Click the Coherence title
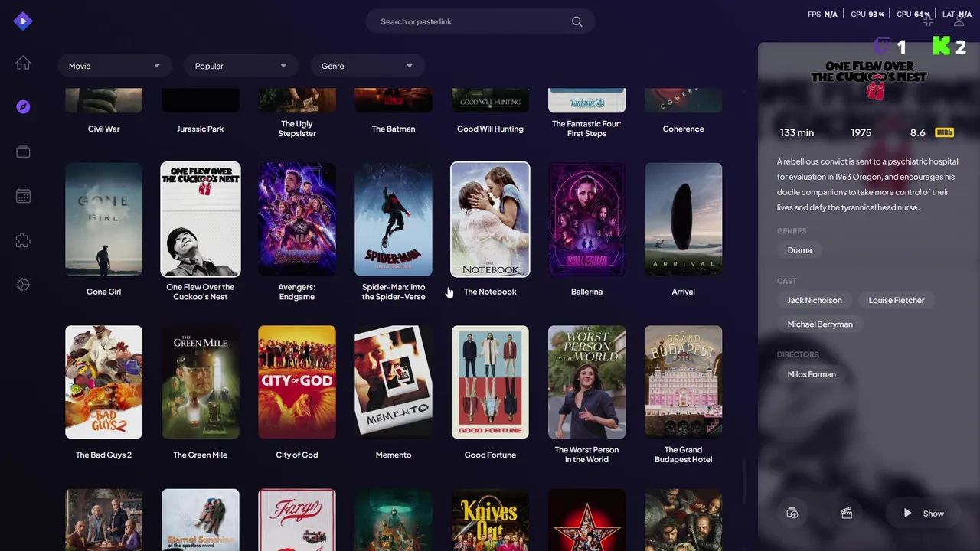980x551 pixels. point(683,129)
